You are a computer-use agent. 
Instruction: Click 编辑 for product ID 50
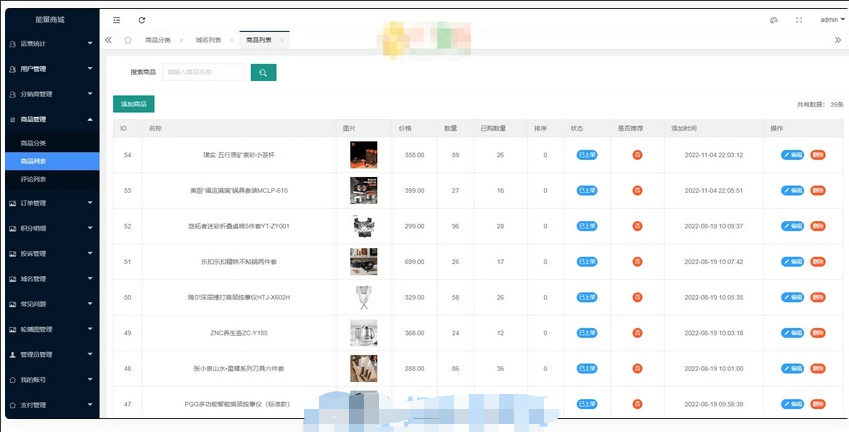793,297
